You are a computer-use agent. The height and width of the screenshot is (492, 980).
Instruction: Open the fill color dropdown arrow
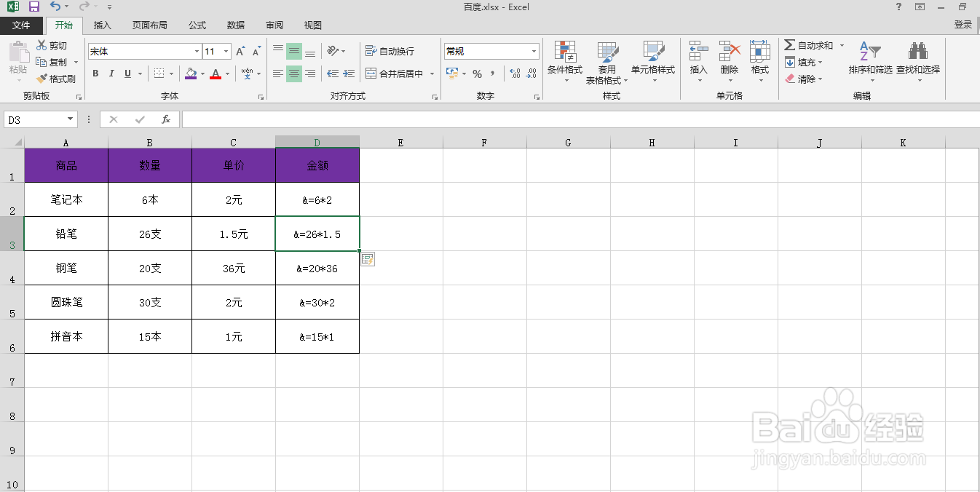point(202,74)
